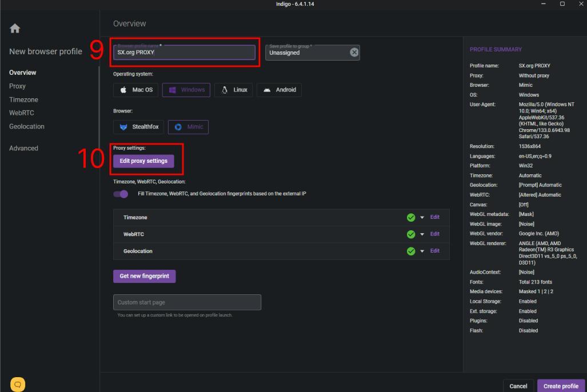
Task: Open the Proxy section in sidebar
Action: tap(17, 86)
